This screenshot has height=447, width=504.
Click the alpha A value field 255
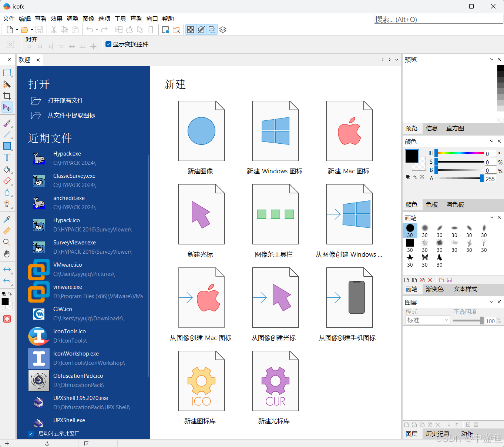pyautogui.click(x=491, y=179)
